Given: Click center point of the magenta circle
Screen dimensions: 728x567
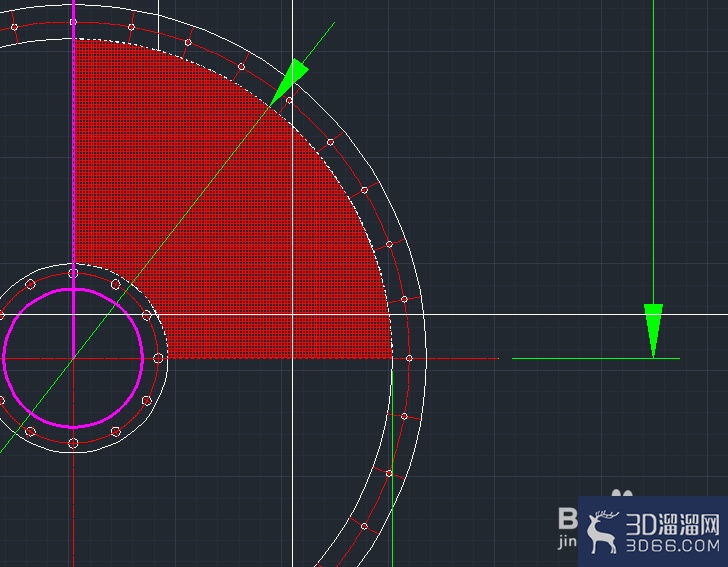Looking at the screenshot, I should click(73, 358).
